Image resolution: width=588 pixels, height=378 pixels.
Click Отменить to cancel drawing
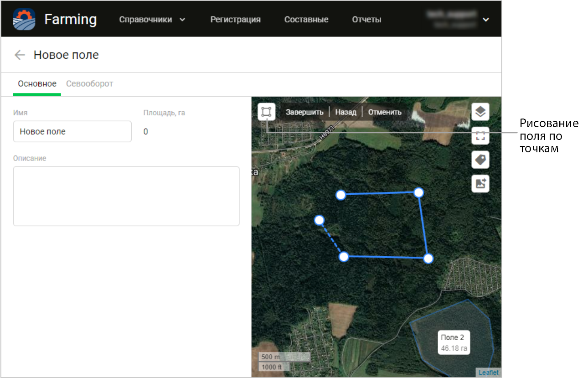(x=385, y=112)
